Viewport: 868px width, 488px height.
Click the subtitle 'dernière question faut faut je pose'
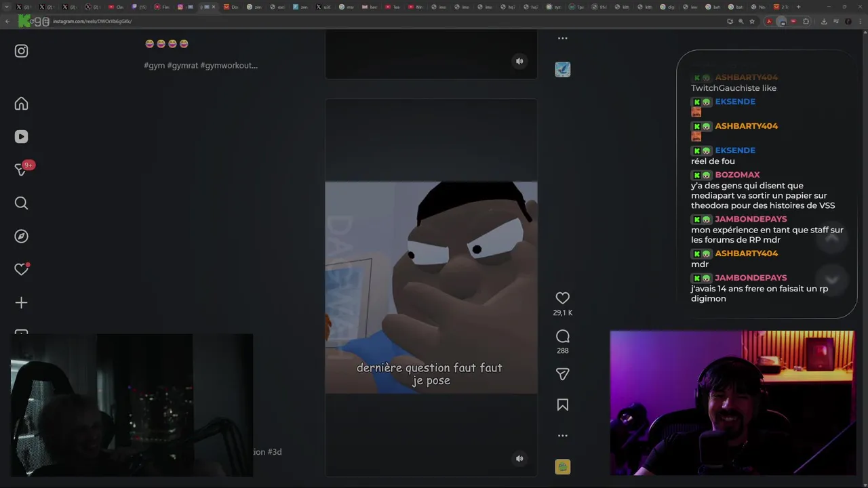click(430, 374)
